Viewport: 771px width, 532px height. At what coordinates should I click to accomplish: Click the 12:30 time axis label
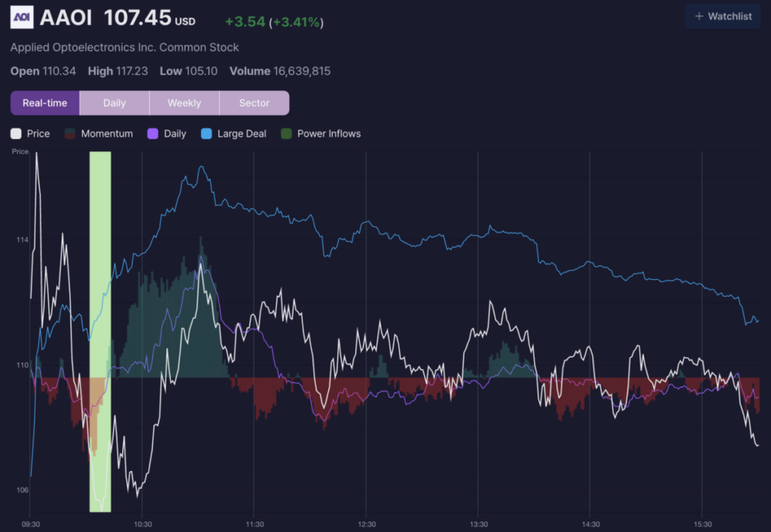(367, 524)
